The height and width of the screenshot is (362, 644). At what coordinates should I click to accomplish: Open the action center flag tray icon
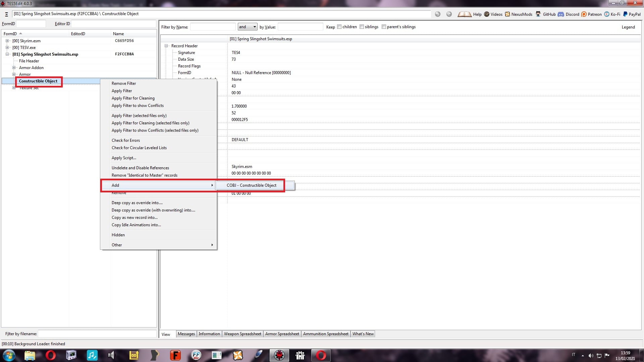tap(607, 356)
